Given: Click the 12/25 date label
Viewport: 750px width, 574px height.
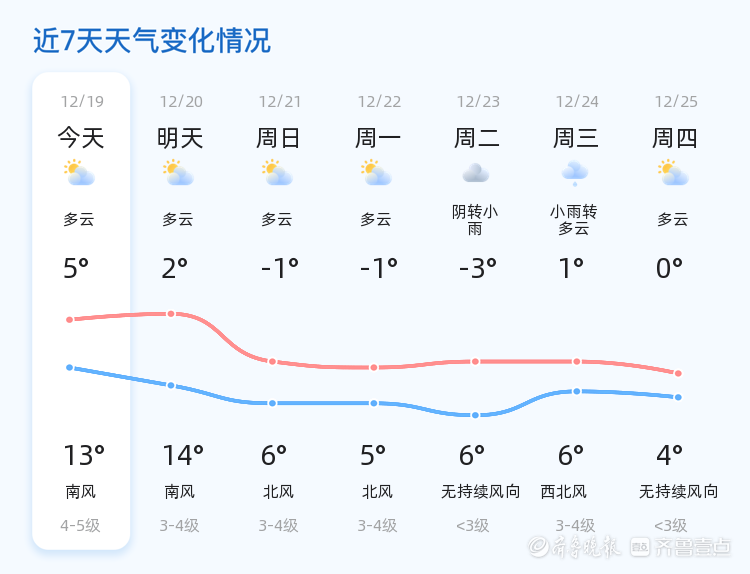Looking at the screenshot, I should pyautogui.click(x=676, y=101).
